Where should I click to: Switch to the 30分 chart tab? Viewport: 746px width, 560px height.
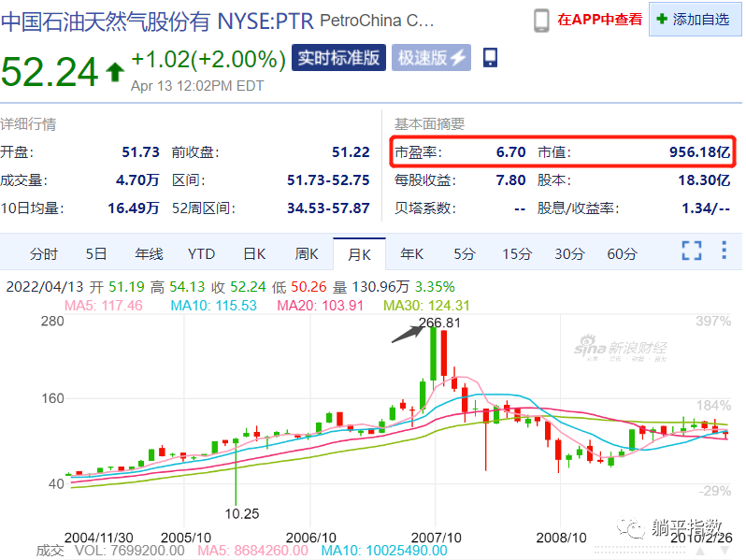click(x=569, y=254)
